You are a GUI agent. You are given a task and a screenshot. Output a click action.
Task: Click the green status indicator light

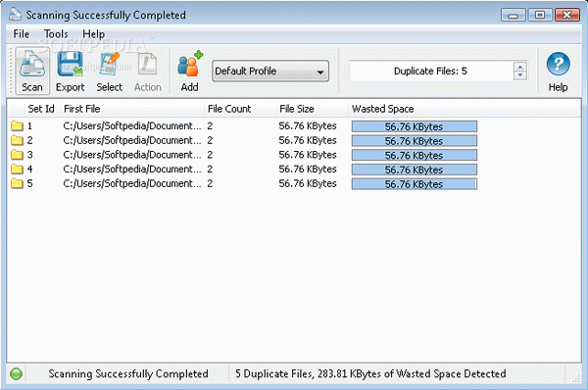[16, 374]
